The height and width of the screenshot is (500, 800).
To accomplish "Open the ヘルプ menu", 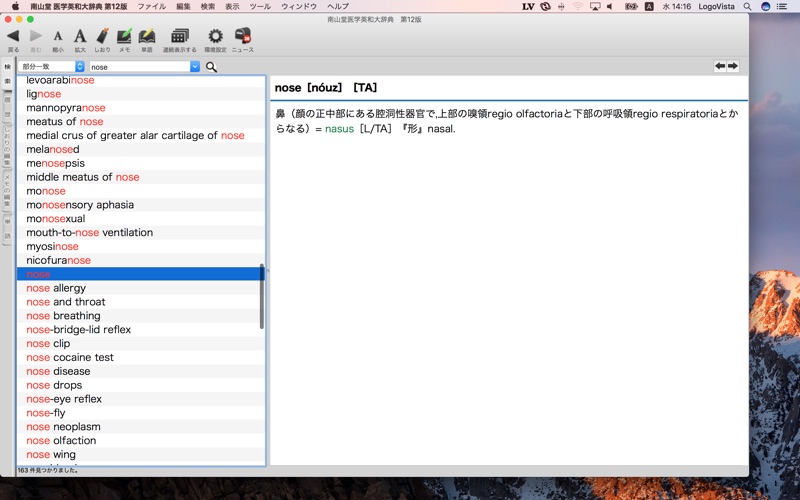I will coord(338,7).
